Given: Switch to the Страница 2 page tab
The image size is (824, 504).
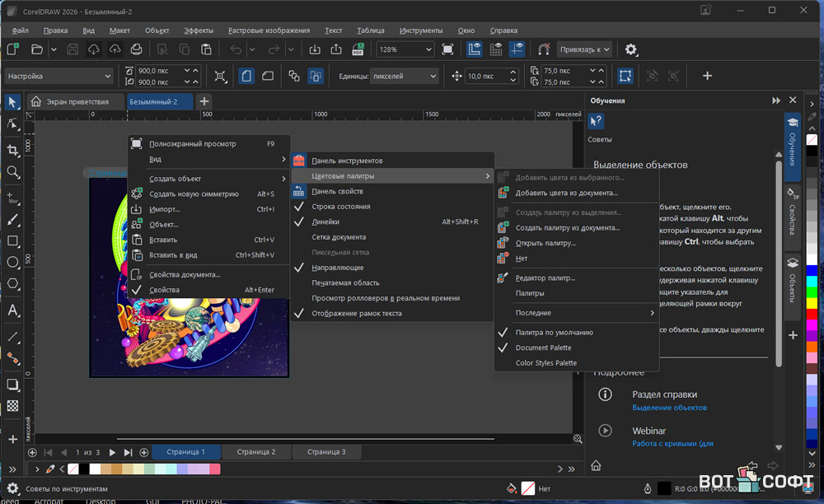Looking at the screenshot, I should (255, 452).
